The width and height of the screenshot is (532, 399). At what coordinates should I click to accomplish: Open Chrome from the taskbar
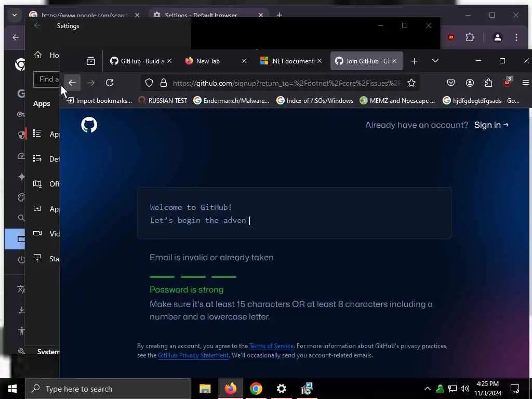point(256,389)
